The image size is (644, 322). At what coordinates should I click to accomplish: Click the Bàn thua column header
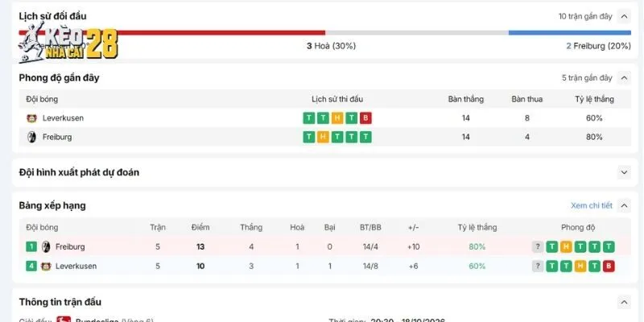(527, 99)
